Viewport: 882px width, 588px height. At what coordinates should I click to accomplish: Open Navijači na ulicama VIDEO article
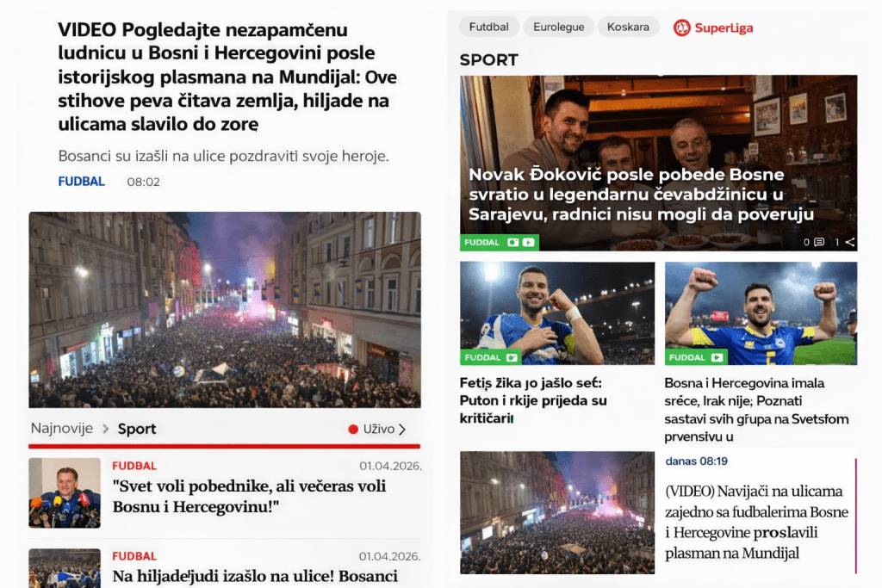756,523
